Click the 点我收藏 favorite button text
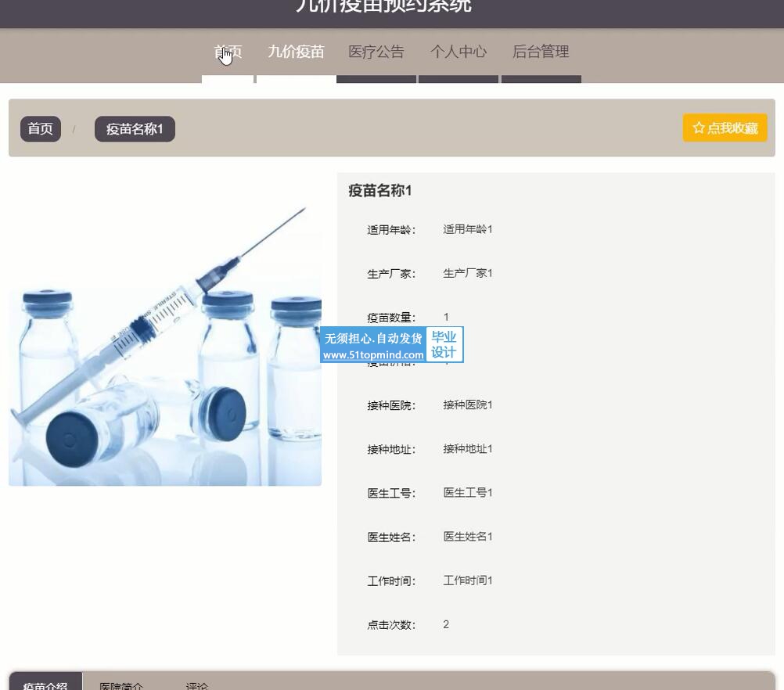This screenshot has height=690, width=784. pyautogui.click(x=732, y=128)
